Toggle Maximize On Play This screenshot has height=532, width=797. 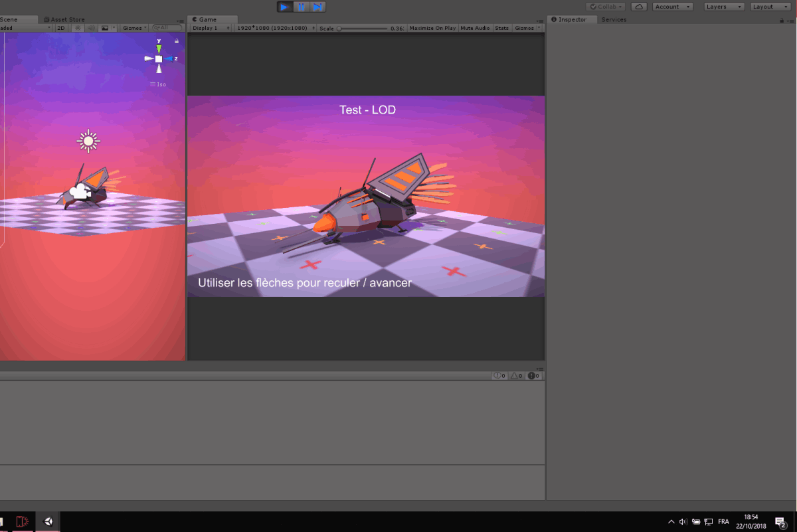pos(432,28)
